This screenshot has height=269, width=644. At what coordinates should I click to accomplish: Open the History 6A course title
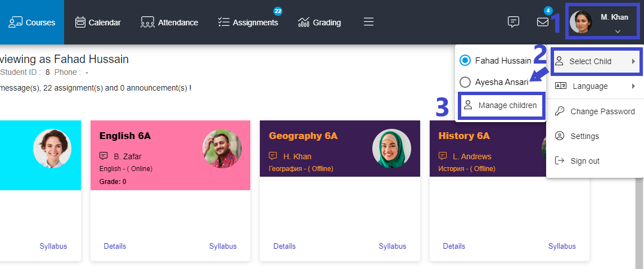(x=464, y=136)
